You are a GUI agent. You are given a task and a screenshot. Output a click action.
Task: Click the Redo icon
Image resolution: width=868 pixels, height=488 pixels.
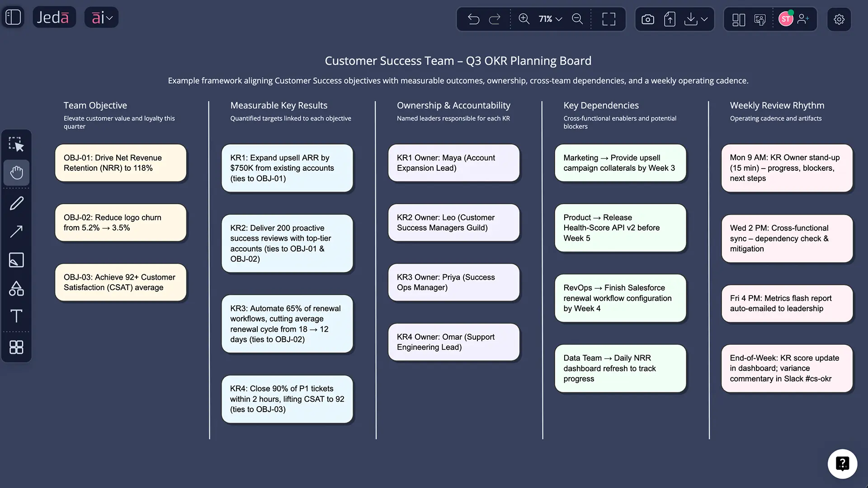[x=495, y=19]
